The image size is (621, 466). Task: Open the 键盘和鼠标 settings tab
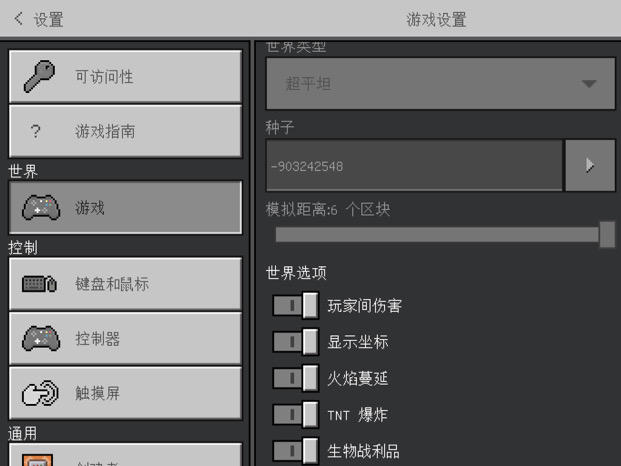coord(125,284)
